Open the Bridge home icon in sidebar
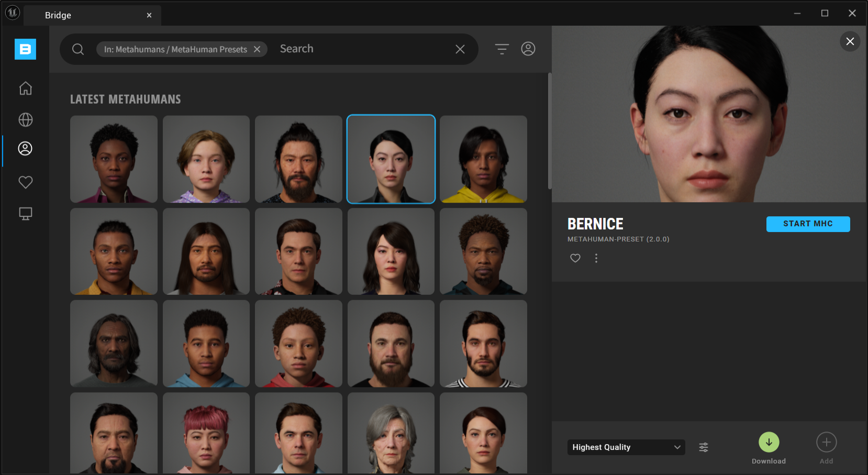The height and width of the screenshot is (475, 868). 25,89
